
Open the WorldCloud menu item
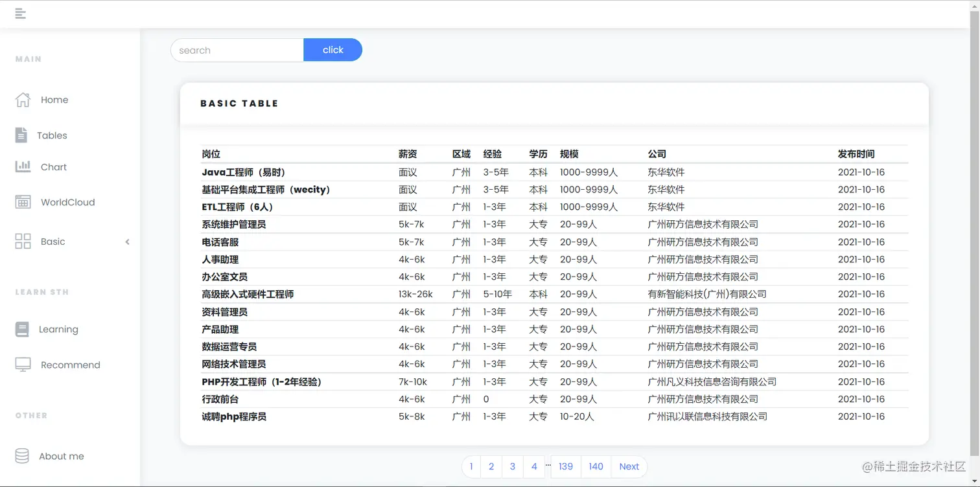[x=68, y=202]
